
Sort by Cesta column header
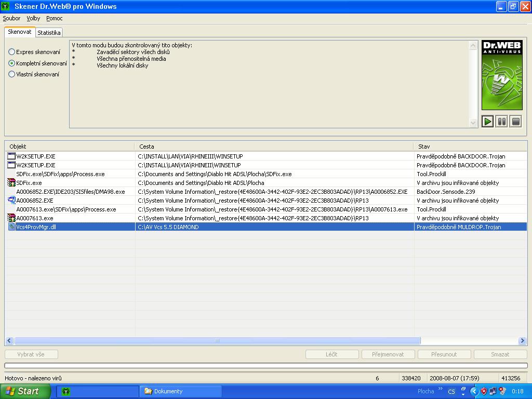pos(274,147)
